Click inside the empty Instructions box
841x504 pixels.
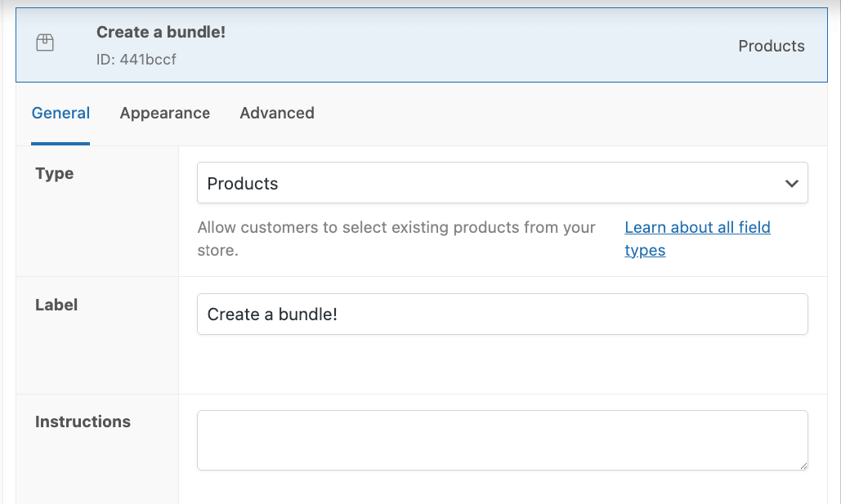[x=502, y=439]
